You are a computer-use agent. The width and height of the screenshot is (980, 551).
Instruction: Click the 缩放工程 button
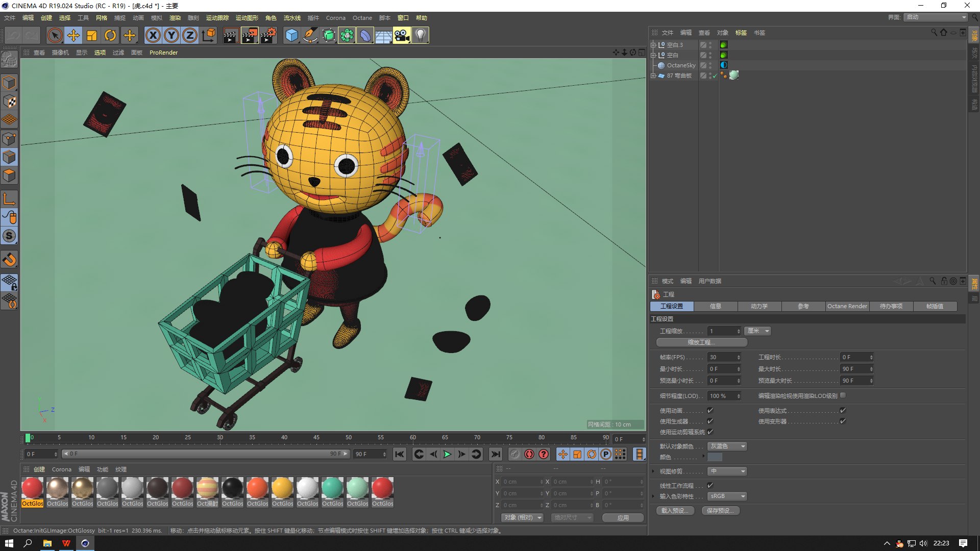coord(702,342)
